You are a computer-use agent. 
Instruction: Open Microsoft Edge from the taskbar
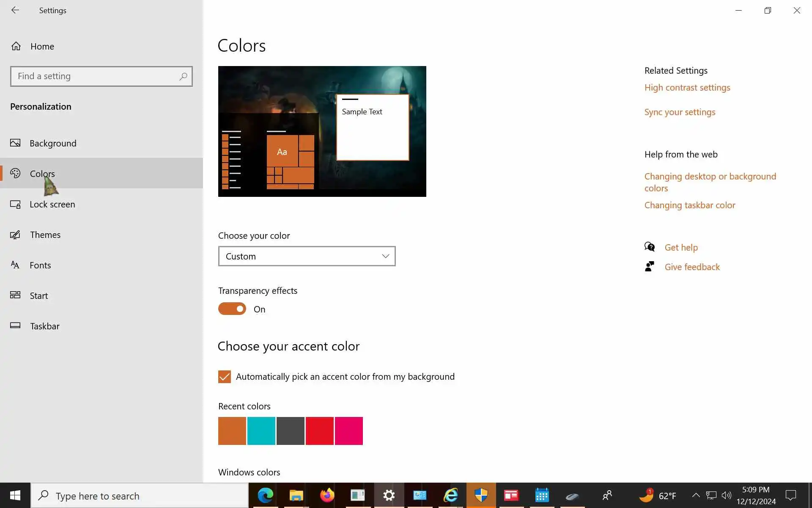pyautogui.click(x=266, y=495)
